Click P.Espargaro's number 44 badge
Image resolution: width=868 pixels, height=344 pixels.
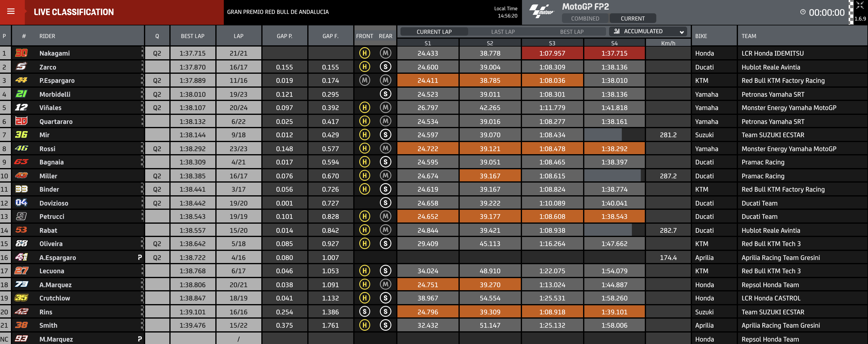tap(21, 80)
